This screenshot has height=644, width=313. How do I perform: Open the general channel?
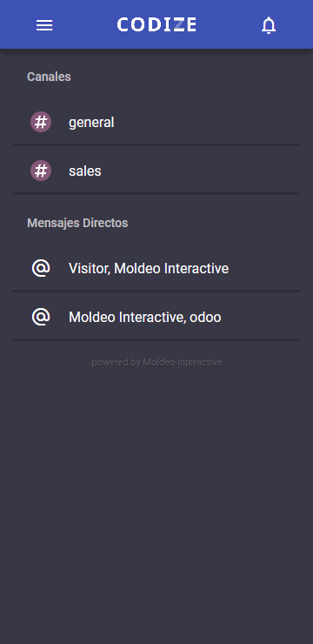coord(156,122)
